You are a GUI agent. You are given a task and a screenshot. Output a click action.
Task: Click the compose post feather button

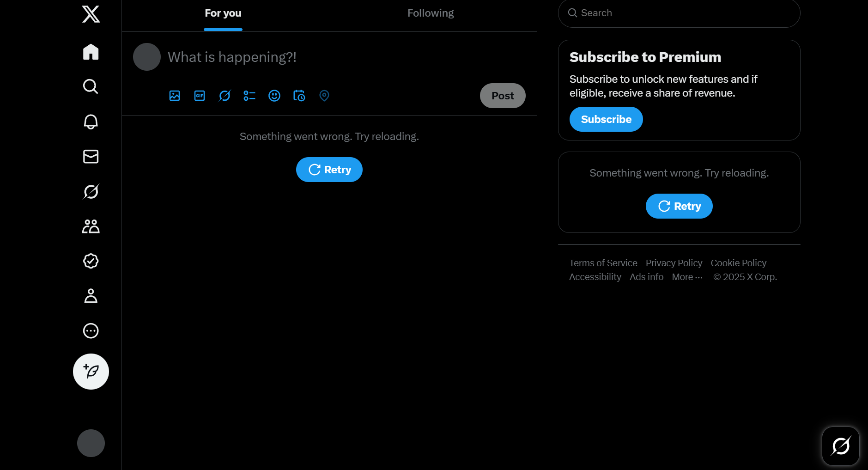[91, 372]
